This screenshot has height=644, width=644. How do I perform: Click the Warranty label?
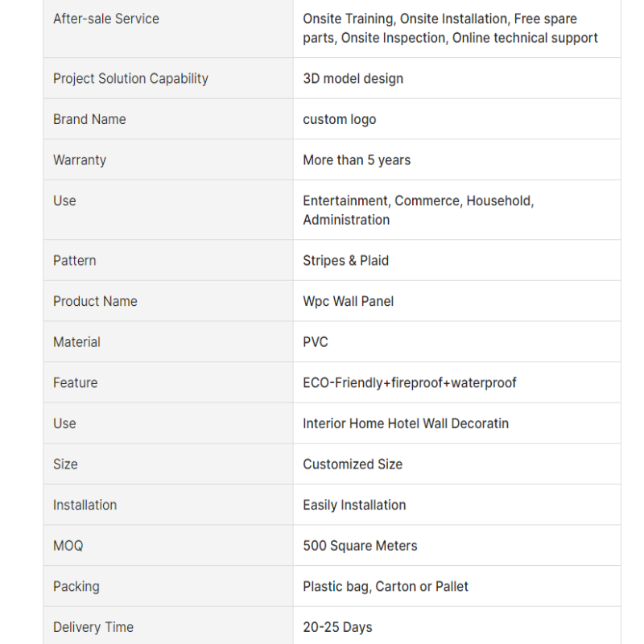[x=80, y=159]
